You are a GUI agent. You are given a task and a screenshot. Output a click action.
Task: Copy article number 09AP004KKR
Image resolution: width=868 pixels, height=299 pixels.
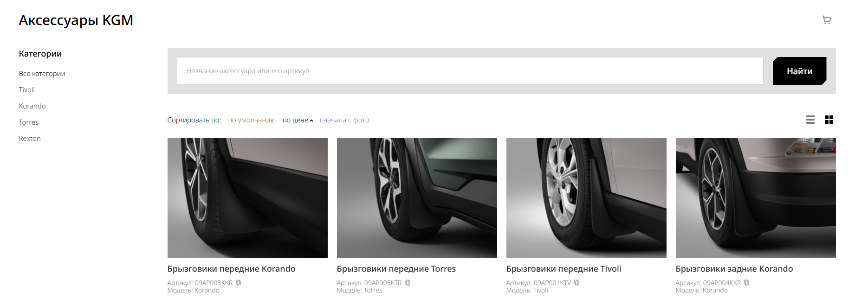[746, 283]
